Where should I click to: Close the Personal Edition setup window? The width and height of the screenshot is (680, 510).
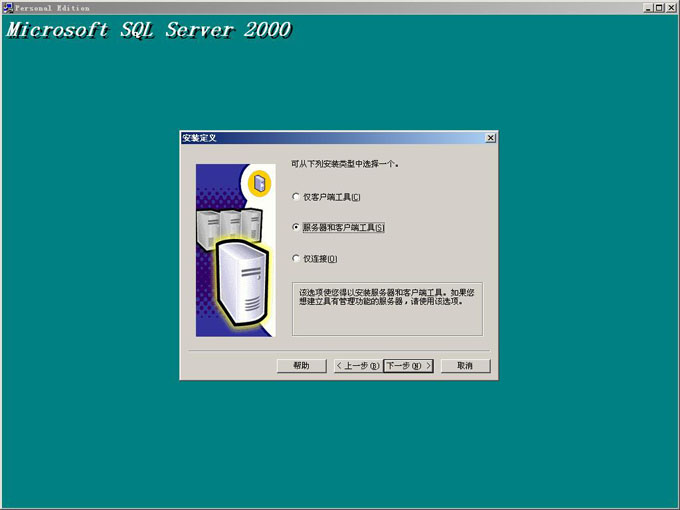tap(670, 8)
